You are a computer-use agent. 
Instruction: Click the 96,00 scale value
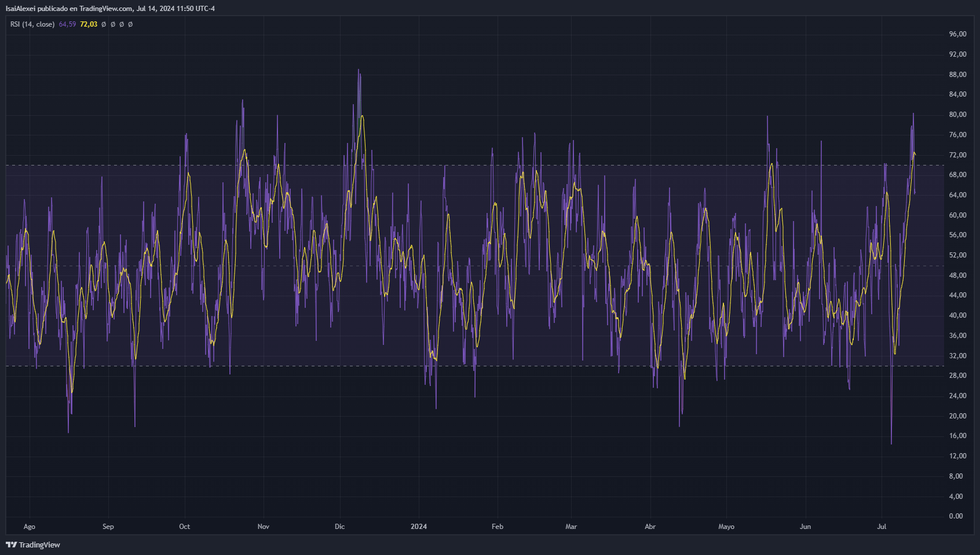958,34
